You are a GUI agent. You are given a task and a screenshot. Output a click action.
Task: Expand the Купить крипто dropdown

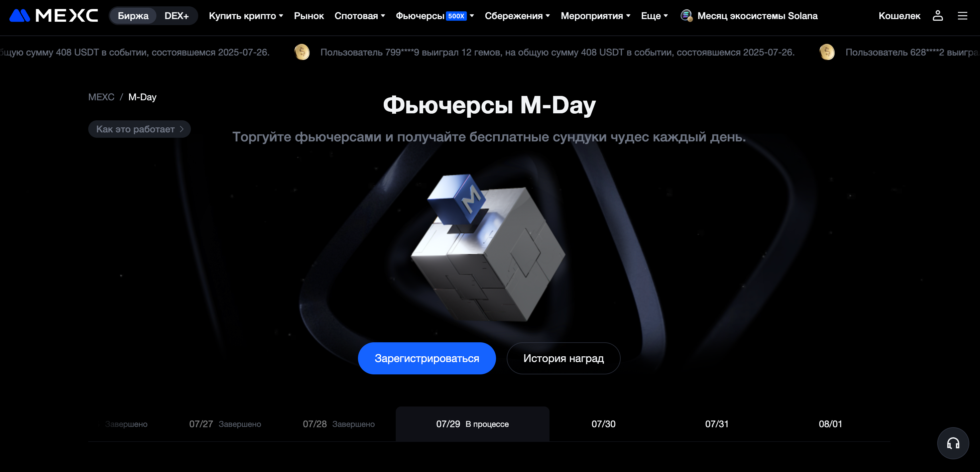click(246, 16)
